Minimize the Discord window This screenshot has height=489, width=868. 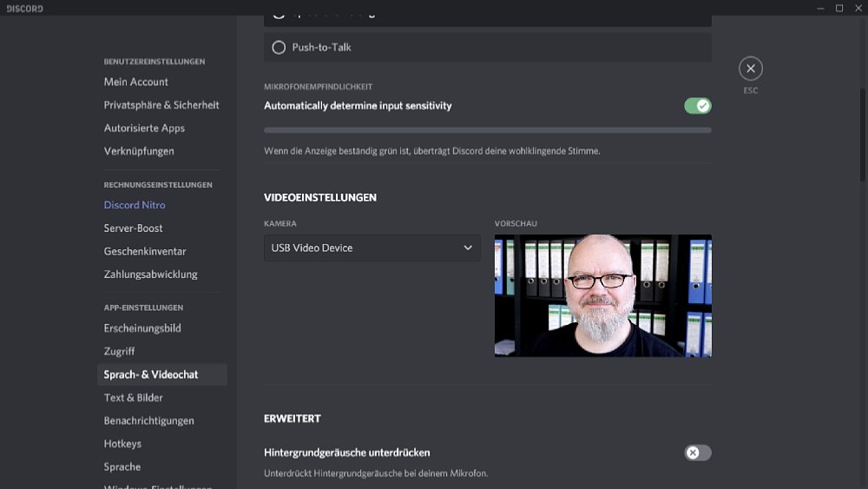click(820, 9)
